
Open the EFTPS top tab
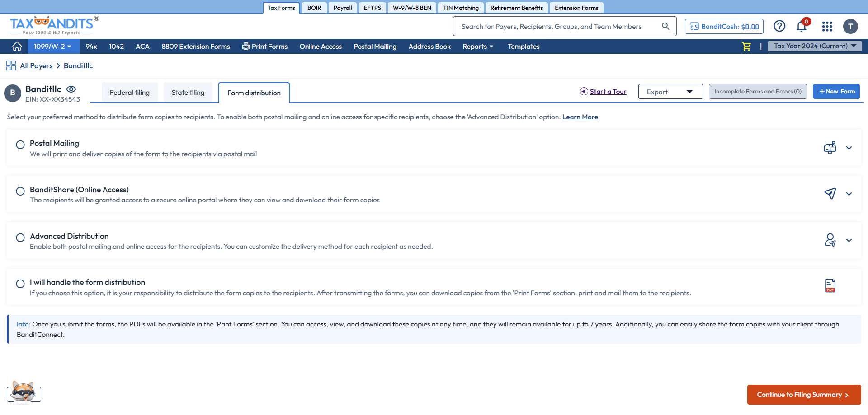pos(373,8)
